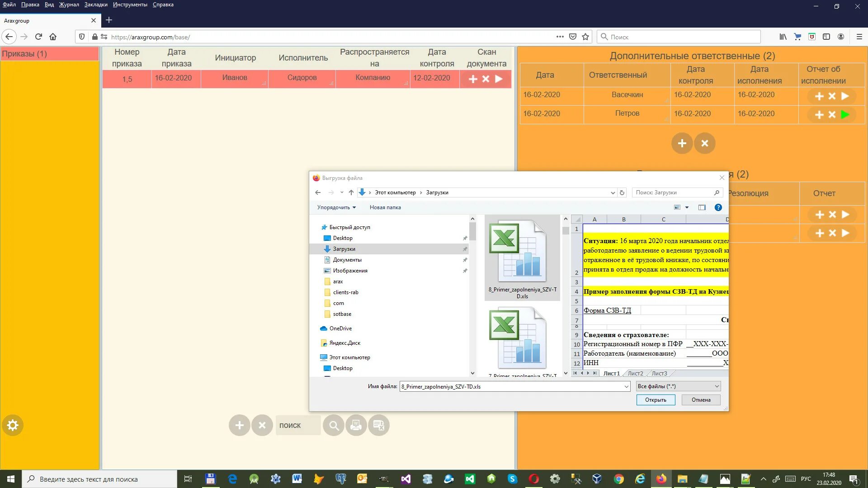Viewport: 868px width, 488px height.
Task: Expand the Упорядочить menu
Action: point(336,207)
